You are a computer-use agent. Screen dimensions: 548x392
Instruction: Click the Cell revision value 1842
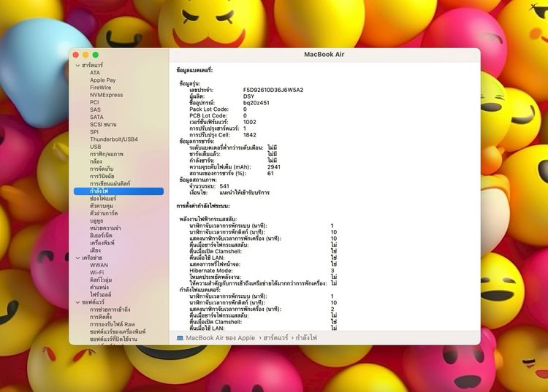tap(250, 135)
